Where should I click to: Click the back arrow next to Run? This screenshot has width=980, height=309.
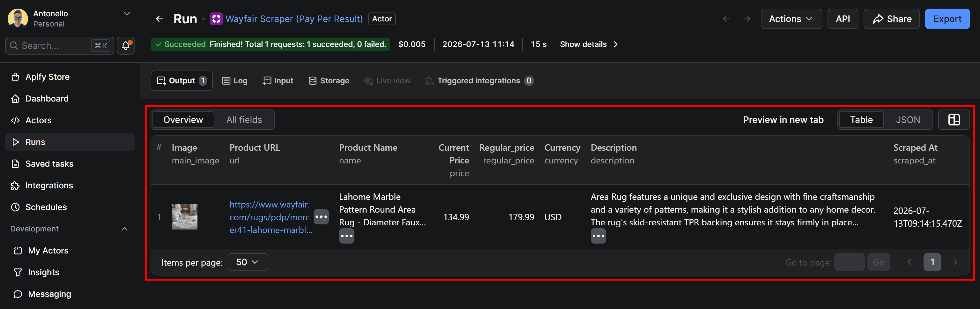[160, 19]
